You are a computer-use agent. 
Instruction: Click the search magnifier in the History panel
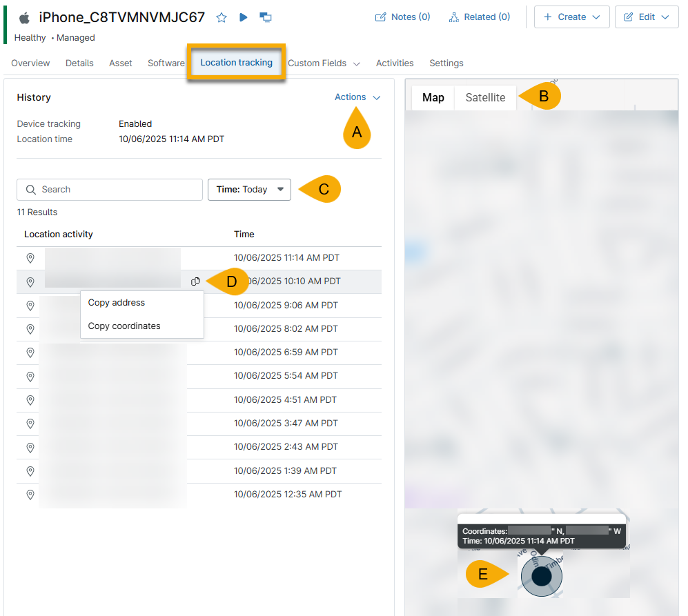coord(31,189)
